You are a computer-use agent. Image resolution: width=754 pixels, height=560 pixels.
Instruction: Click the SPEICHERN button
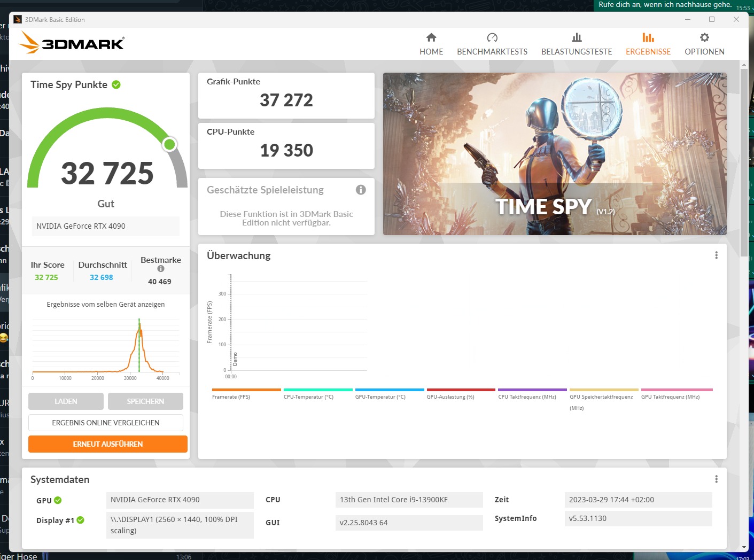point(145,401)
